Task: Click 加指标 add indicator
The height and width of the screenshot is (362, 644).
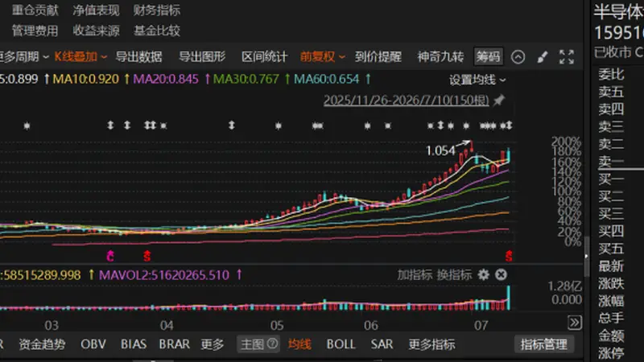Action: coord(415,274)
